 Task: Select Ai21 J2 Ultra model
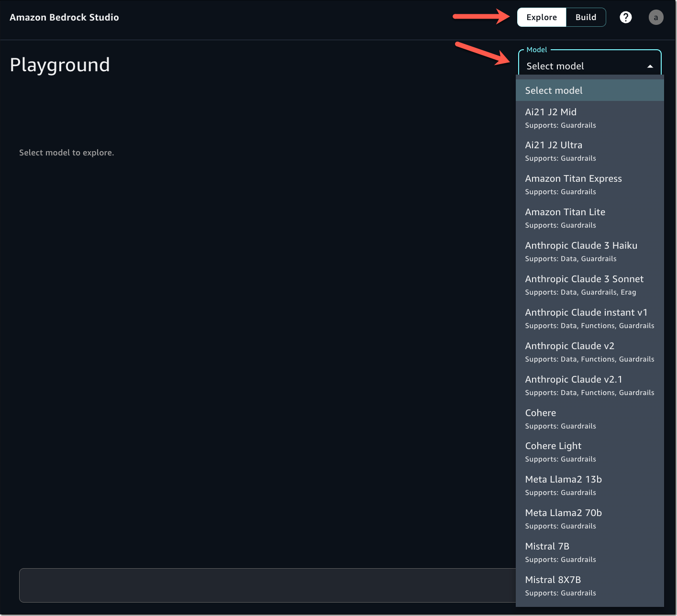pyautogui.click(x=589, y=151)
